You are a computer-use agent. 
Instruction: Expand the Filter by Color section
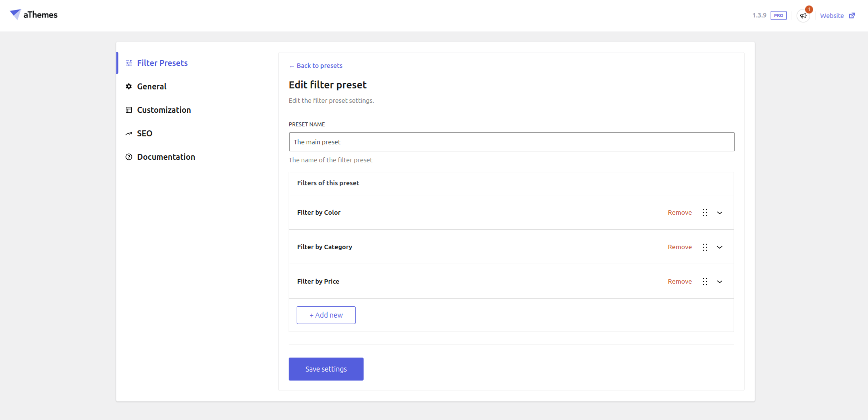[x=720, y=213]
